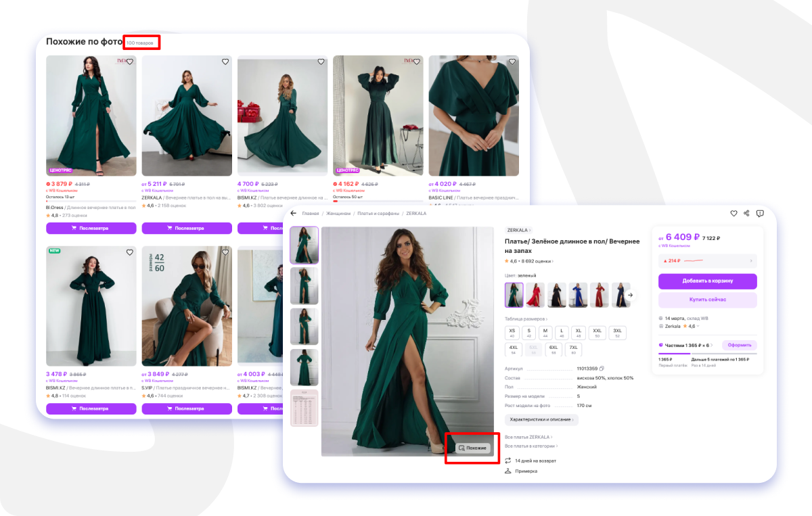Click 14 дней на возврат returns icon
Image resolution: width=812 pixels, height=516 pixels.
pos(508,461)
